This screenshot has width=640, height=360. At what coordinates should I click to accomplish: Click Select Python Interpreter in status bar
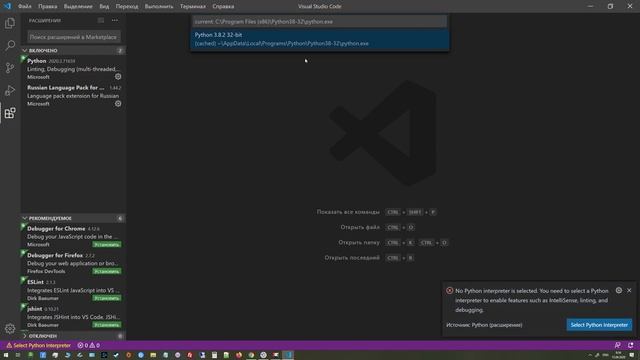[x=38, y=345]
